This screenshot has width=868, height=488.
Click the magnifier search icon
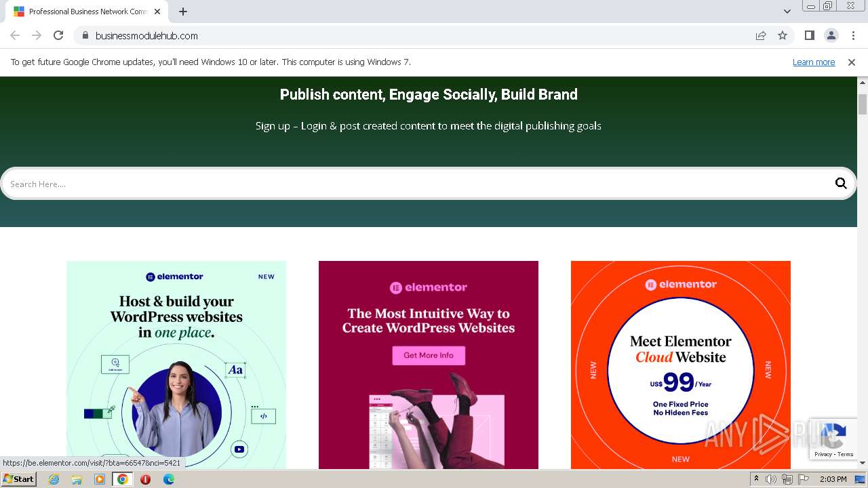pyautogui.click(x=841, y=183)
